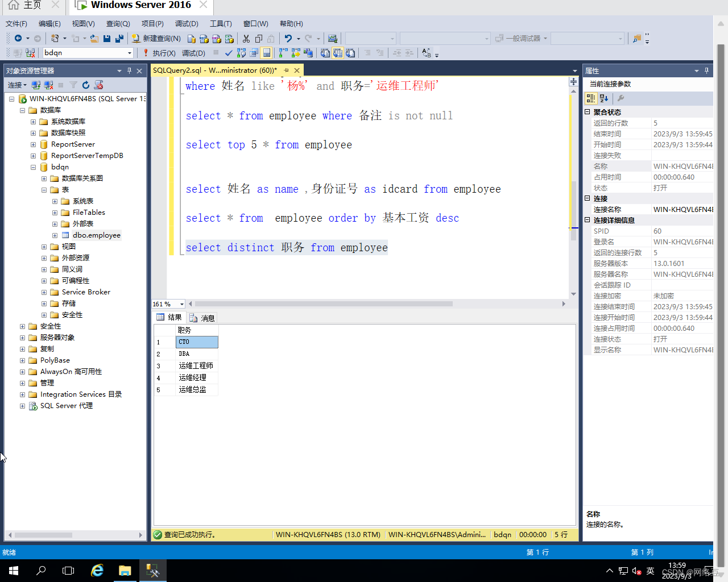Click the query options icon
Screen dimensions: 728x582
[x=254, y=53]
